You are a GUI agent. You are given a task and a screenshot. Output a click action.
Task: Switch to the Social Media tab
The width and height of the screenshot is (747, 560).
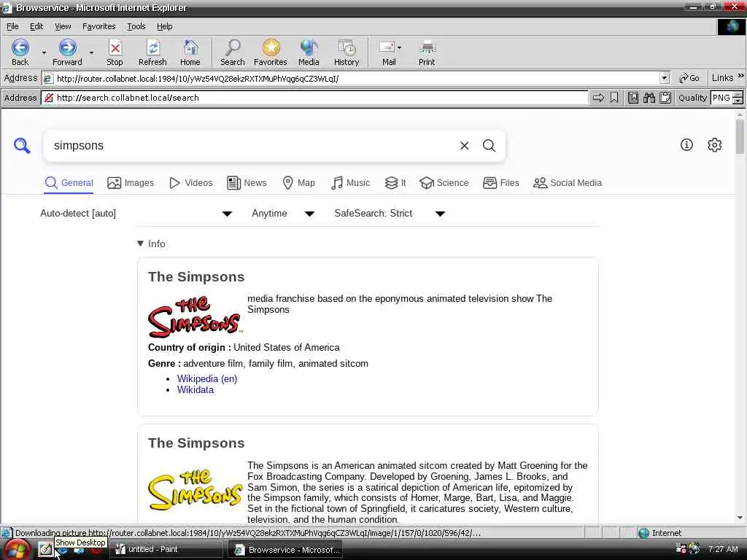[568, 183]
